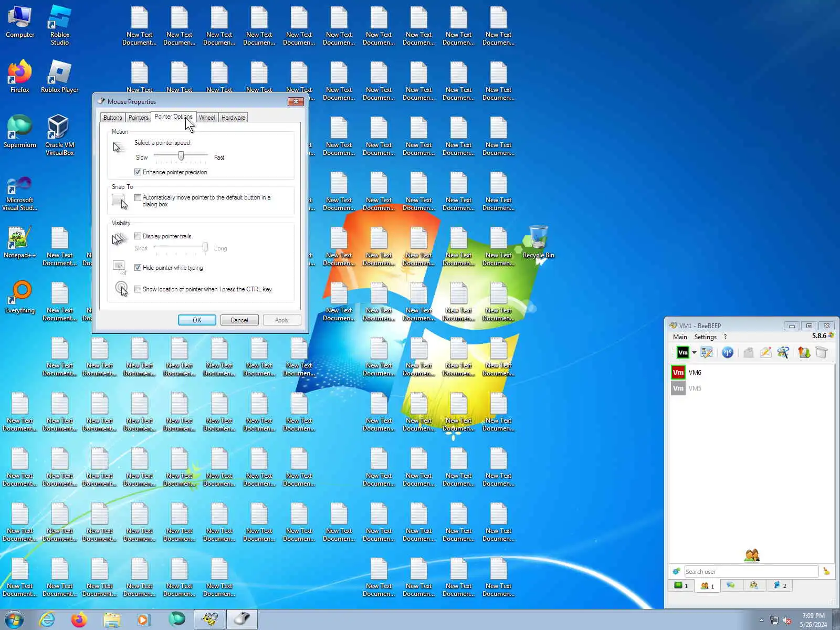
Task: Click the BeeBEEP version 5.8.6 label
Action: 819,336
